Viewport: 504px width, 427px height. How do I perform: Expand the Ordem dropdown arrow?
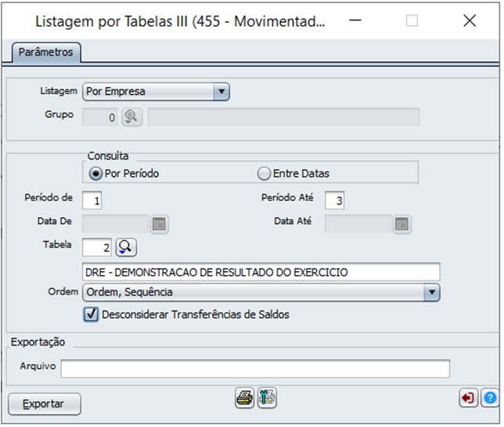pos(430,292)
